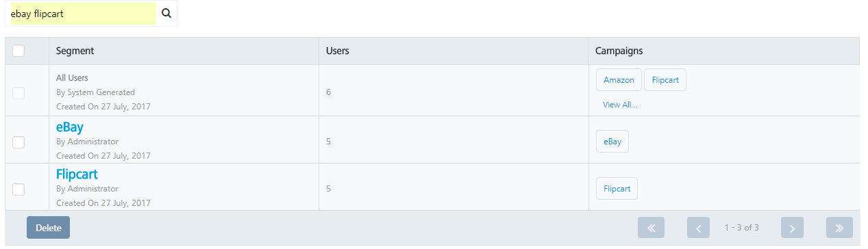Go to next page arrow icon
The height and width of the screenshot is (249, 868).
[792, 228]
